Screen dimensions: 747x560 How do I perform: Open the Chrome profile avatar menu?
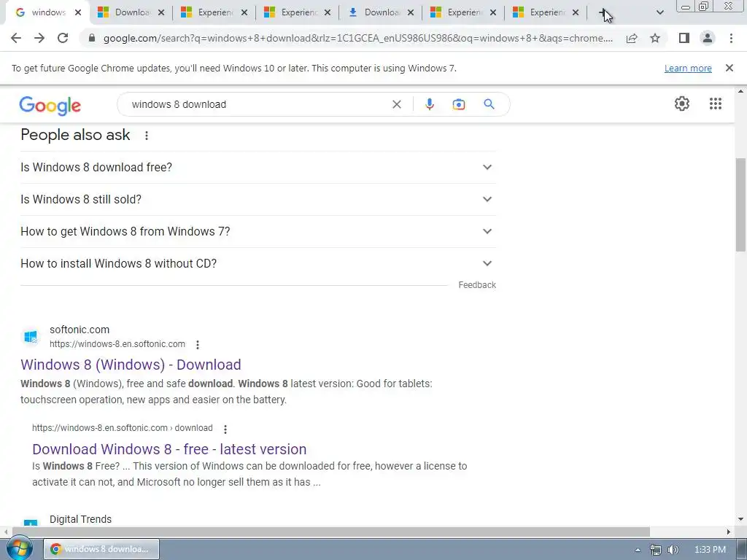click(x=708, y=38)
